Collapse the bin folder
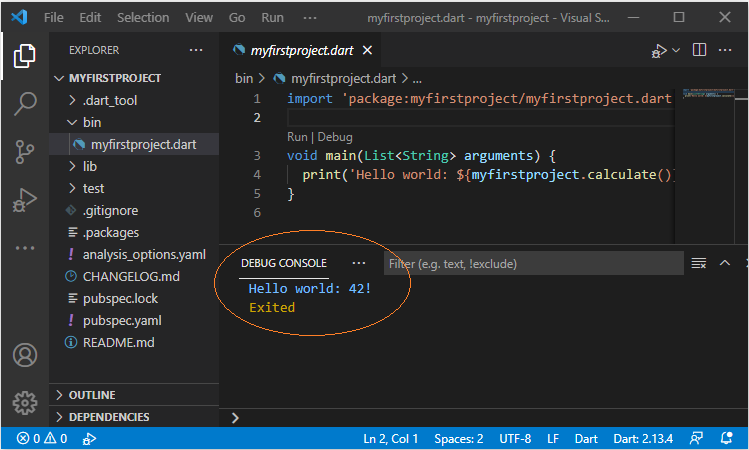The image size is (749, 450). coord(72,122)
